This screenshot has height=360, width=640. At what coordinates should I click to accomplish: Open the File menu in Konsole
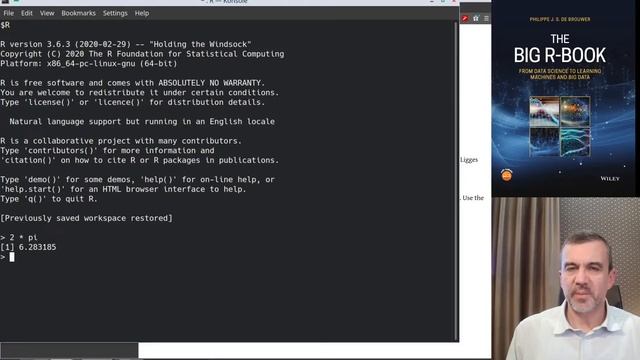(x=9, y=13)
